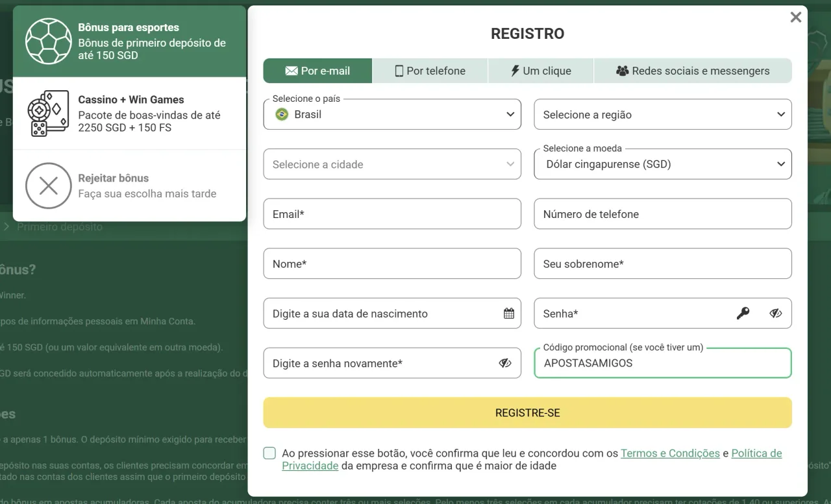The width and height of the screenshot is (831, 504).
Task: Click the date of birth input field
Action: pos(392,313)
